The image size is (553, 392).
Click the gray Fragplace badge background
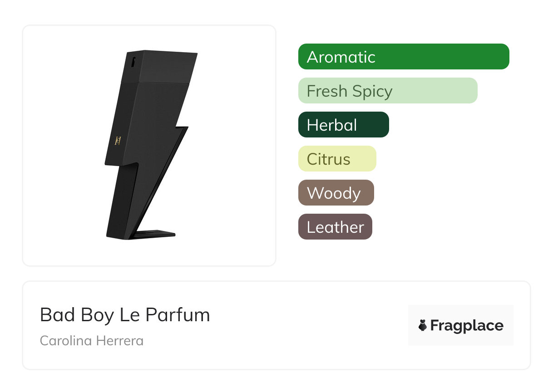tap(461, 325)
